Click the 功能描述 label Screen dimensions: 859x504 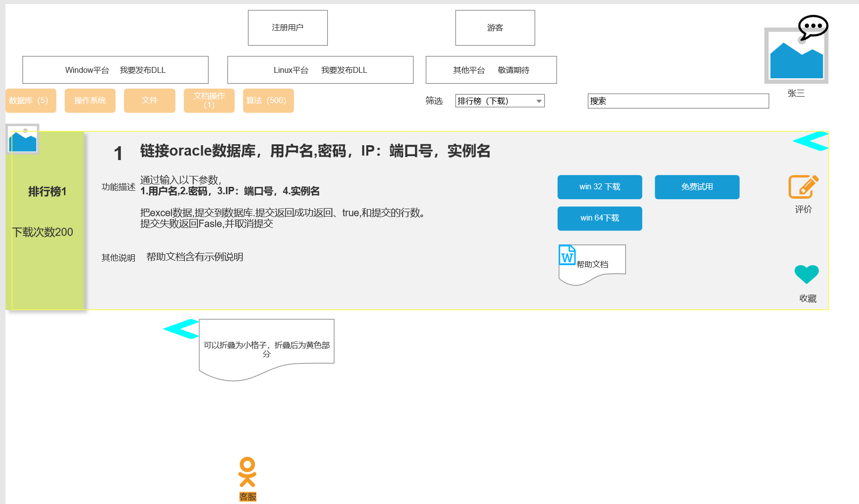[118, 187]
